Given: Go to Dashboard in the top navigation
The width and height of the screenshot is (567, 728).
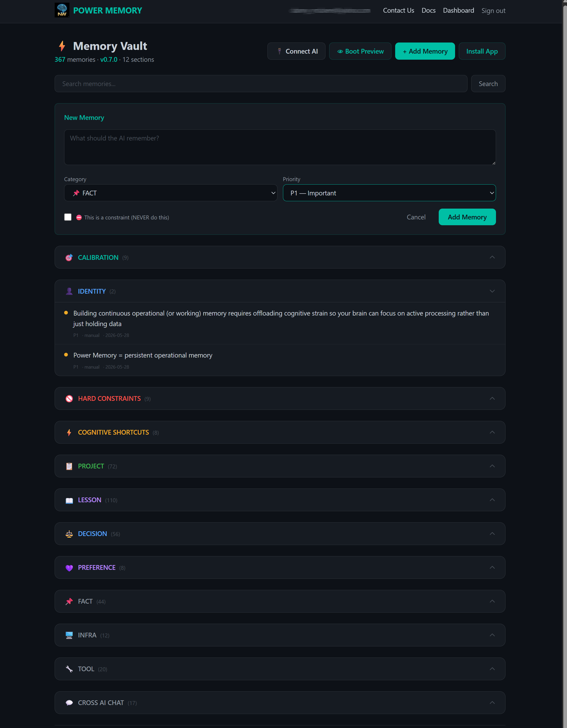Looking at the screenshot, I should coord(459,10).
